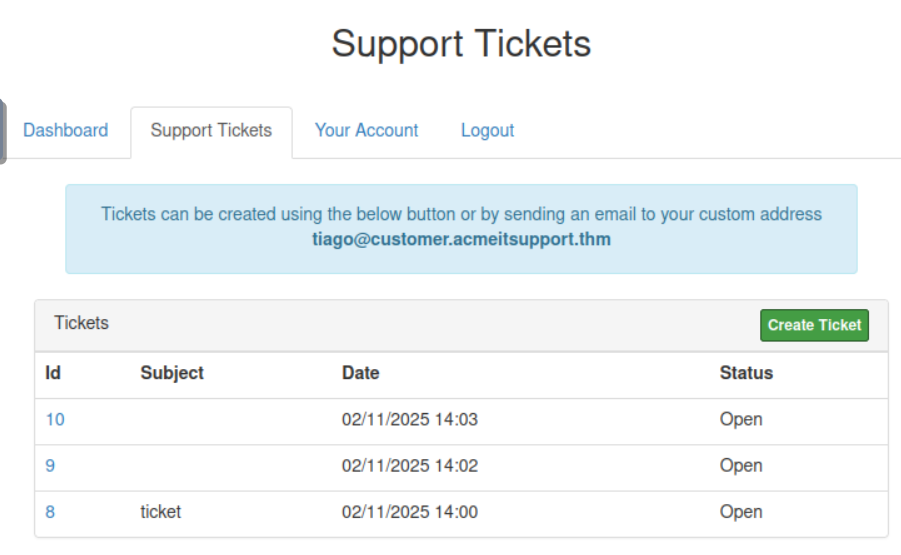Click the Open status of ticket 10
Screen dimensions: 901x555
click(741, 419)
